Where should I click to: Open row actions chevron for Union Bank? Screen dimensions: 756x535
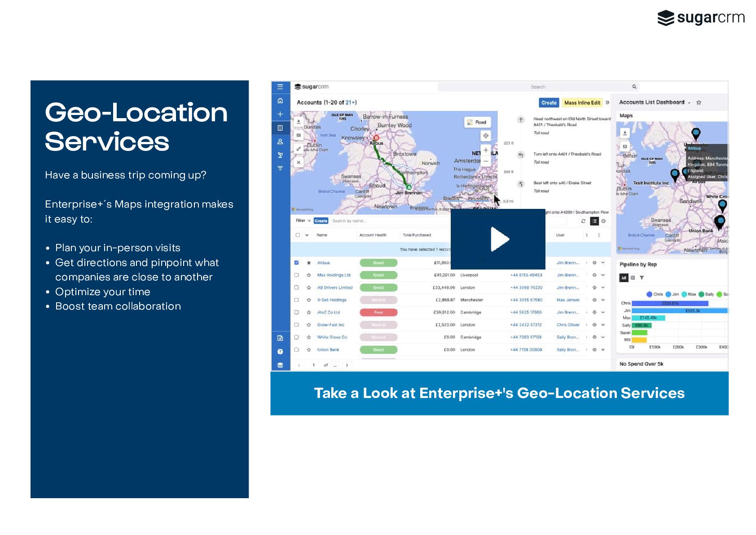click(603, 349)
